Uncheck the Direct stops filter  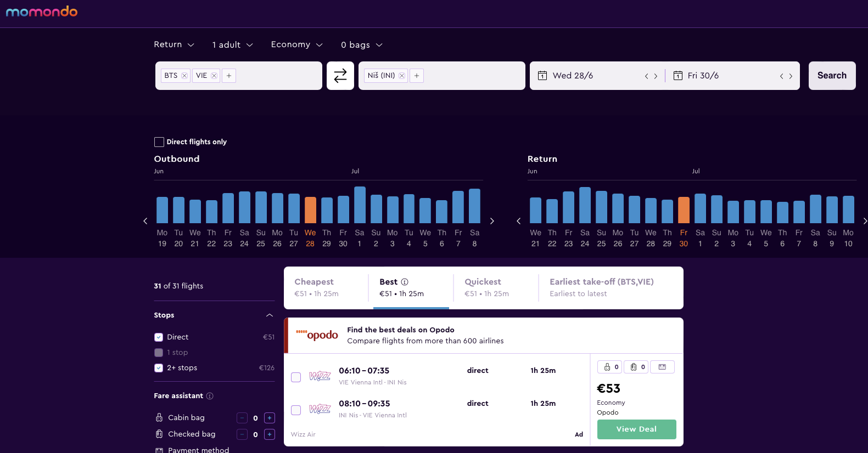coord(159,337)
